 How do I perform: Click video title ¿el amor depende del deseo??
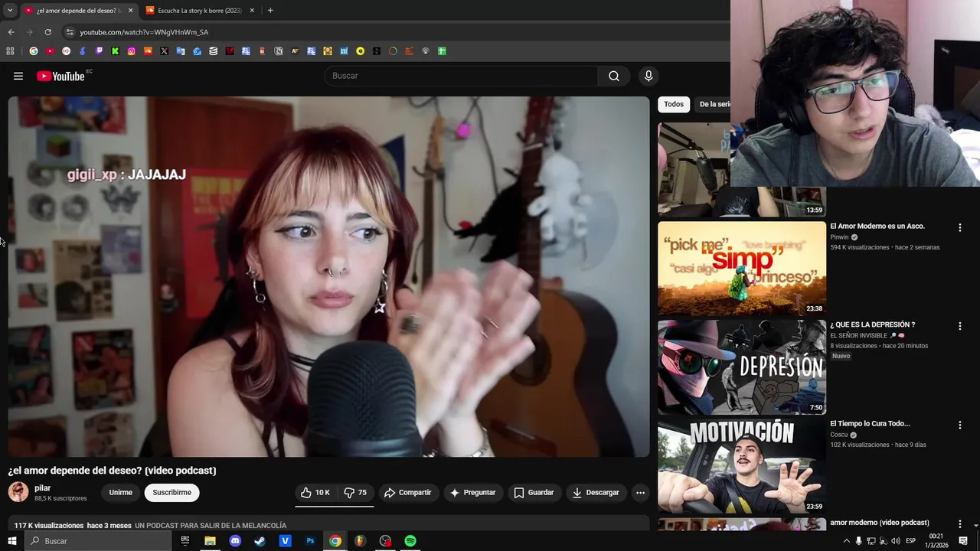tap(113, 470)
